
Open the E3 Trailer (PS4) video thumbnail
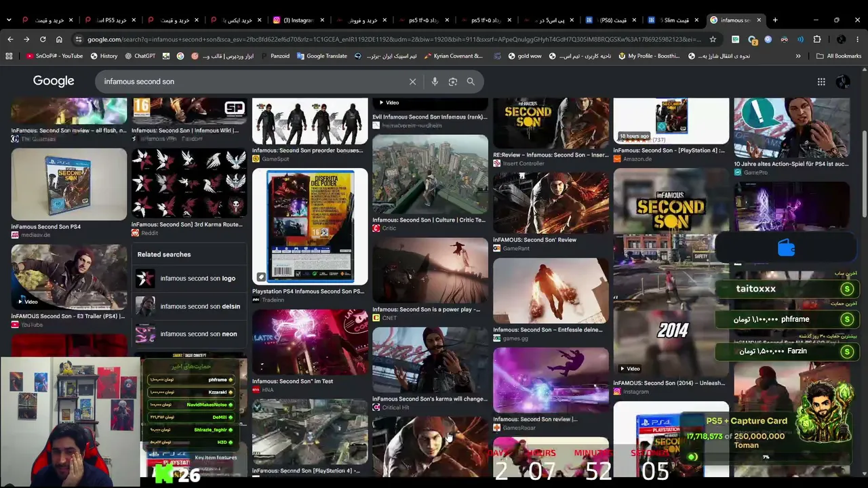point(68,277)
